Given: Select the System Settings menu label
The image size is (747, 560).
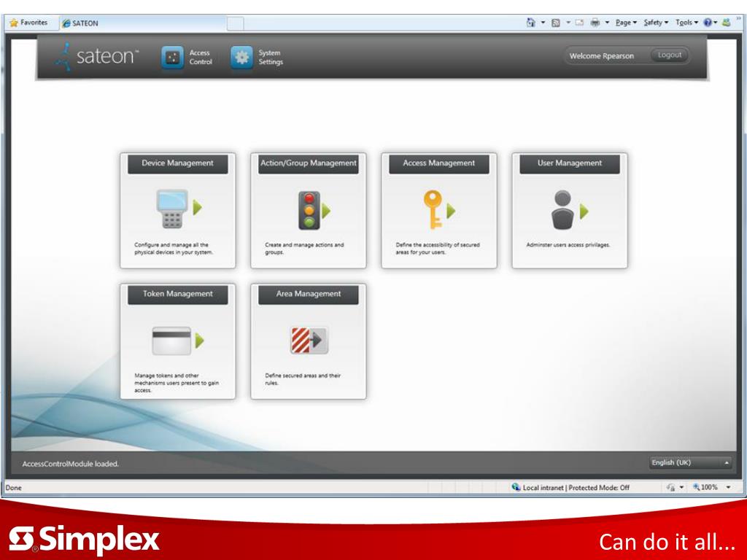Looking at the screenshot, I should click(x=271, y=57).
